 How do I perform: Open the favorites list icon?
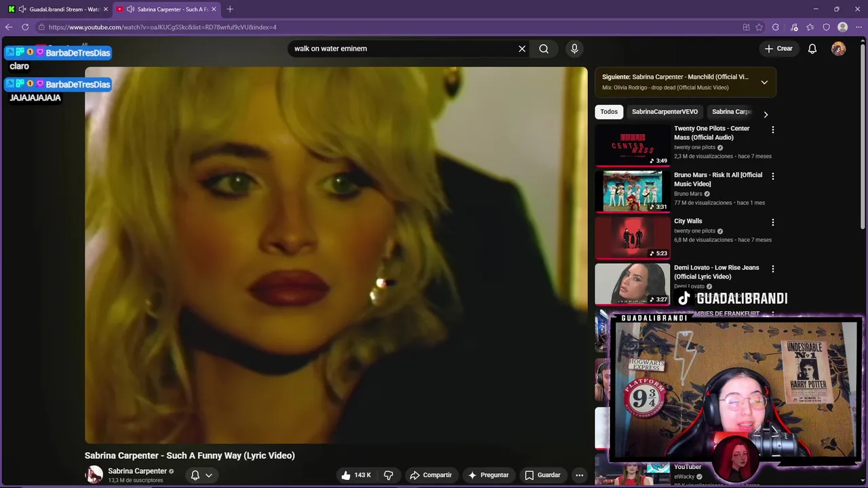810,27
